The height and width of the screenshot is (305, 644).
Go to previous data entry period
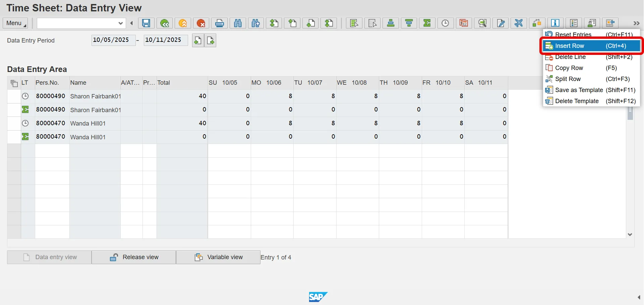198,41
